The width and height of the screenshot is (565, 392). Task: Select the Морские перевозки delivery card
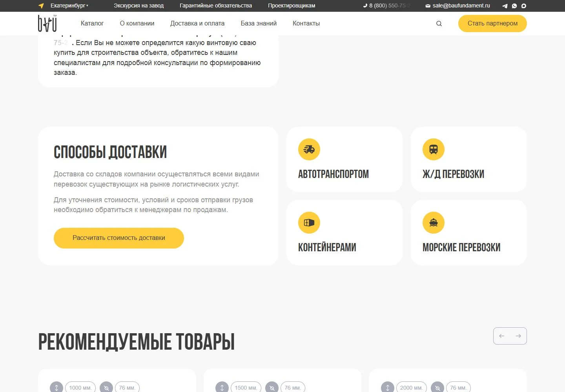pyautogui.click(x=469, y=232)
